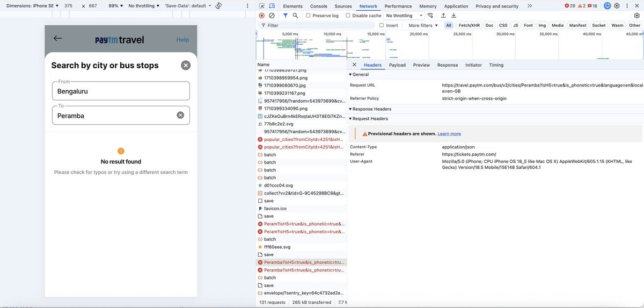Image resolution: width=644 pixels, height=308 pixels.
Task: Open the 89% zoom dropdown
Action: click(x=116, y=6)
